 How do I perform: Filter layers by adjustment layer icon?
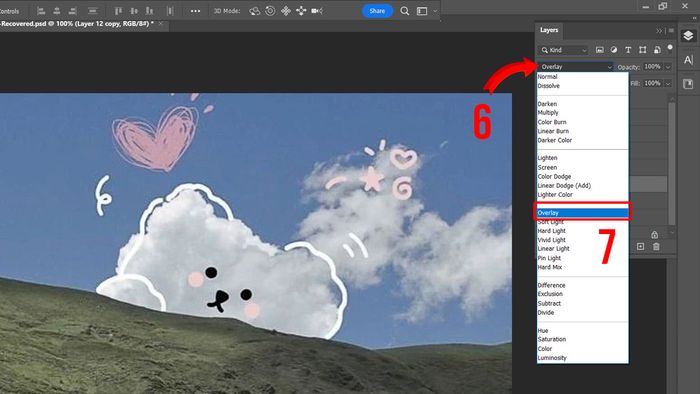(614, 50)
